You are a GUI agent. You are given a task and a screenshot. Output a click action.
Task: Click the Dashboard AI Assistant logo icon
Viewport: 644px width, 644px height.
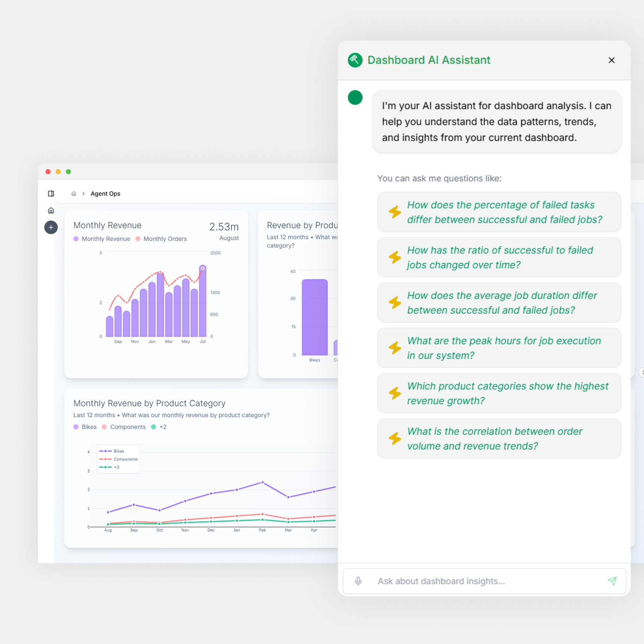[355, 60]
